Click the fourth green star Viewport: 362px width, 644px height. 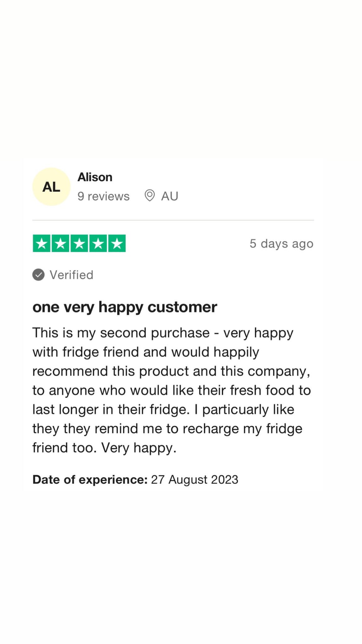pyautogui.click(x=98, y=243)
